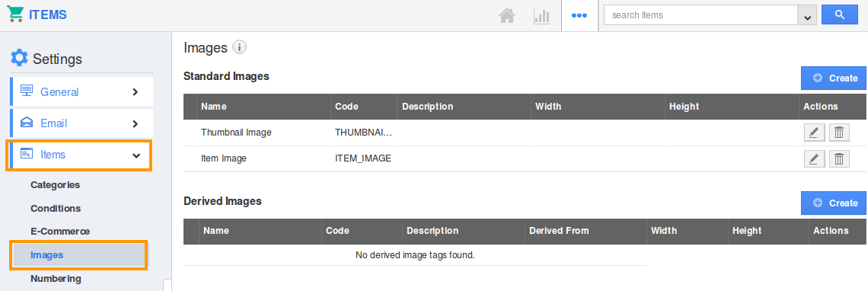Select the E-Commerce submenu item
Viewport: 868px width, 291px height.
click(x=60, y=231)
